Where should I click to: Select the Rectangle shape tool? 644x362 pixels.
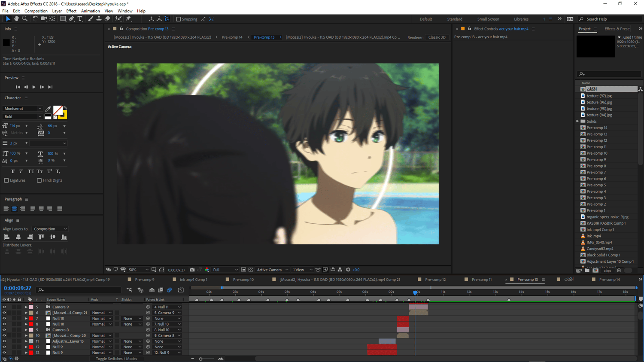[x=63, y=19]
